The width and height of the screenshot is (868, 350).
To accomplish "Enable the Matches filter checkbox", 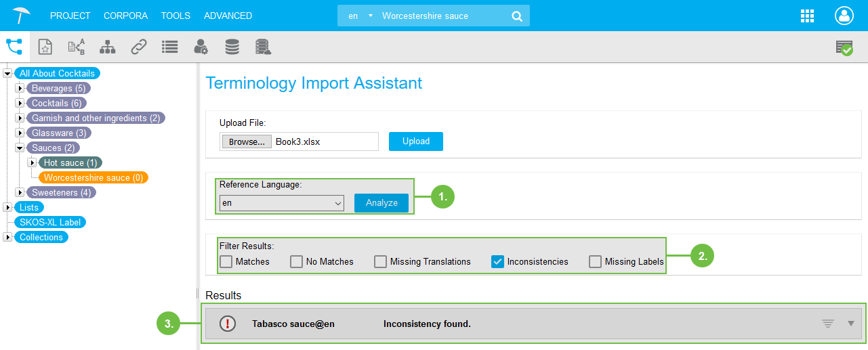I will pos(226,261).
